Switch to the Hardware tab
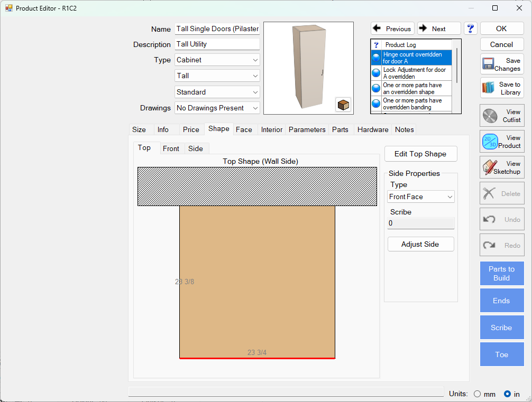Screen dimensions: 532x402 (x=373, y=129)
